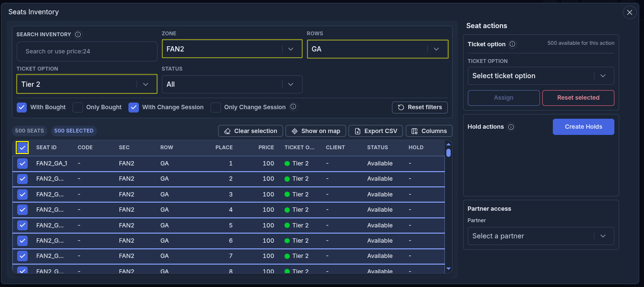Click the Hold actions info icon
The width and height of the screenshot is (644, 287).
pyautogui.click(x=511, y=127)
